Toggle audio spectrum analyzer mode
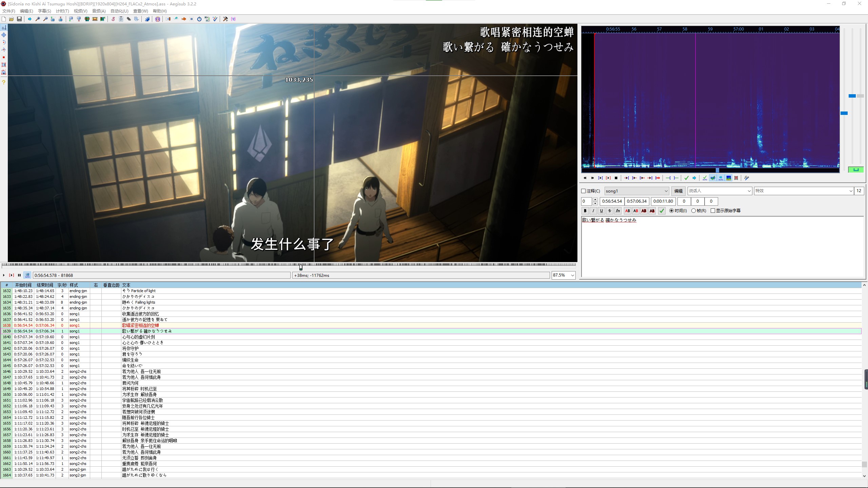 pos(728,178)
